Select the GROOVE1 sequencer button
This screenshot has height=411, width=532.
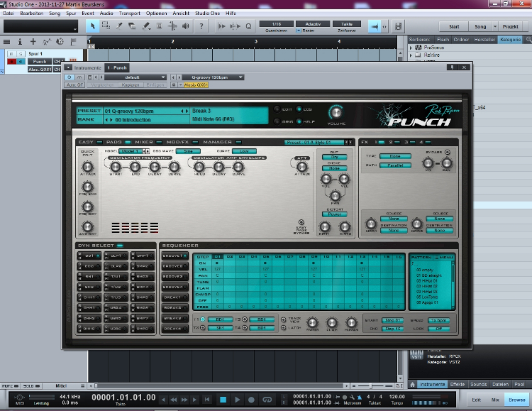click(x=174, y=256)
